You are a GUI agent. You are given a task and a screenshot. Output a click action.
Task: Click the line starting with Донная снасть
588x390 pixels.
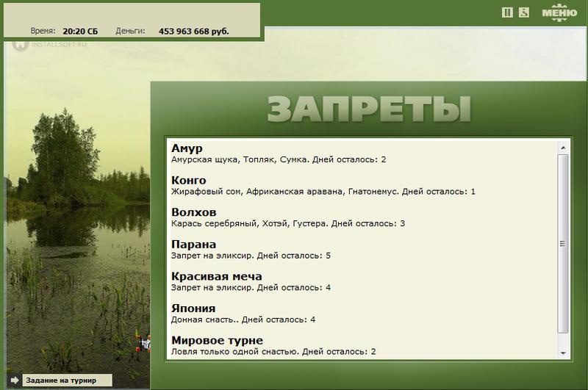(243, 320)
